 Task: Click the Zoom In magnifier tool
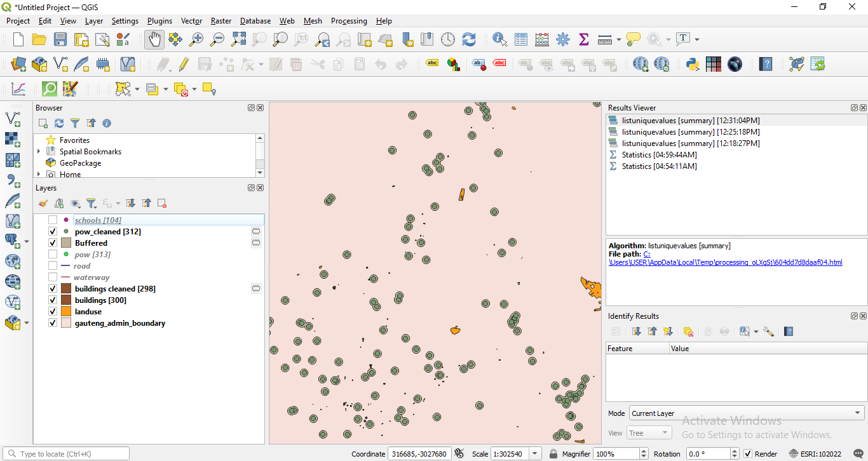point(196,39)
